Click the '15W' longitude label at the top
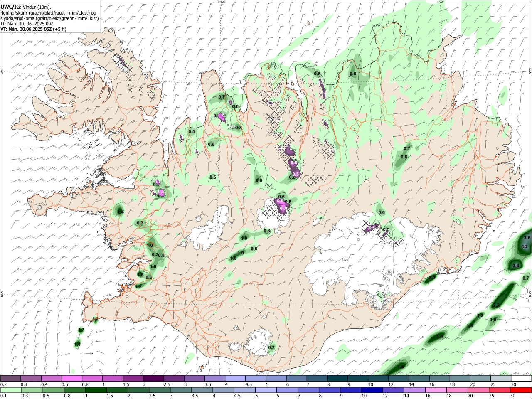Image resolution: width=532 pixels, height=399 pixels. coord(440,2)
